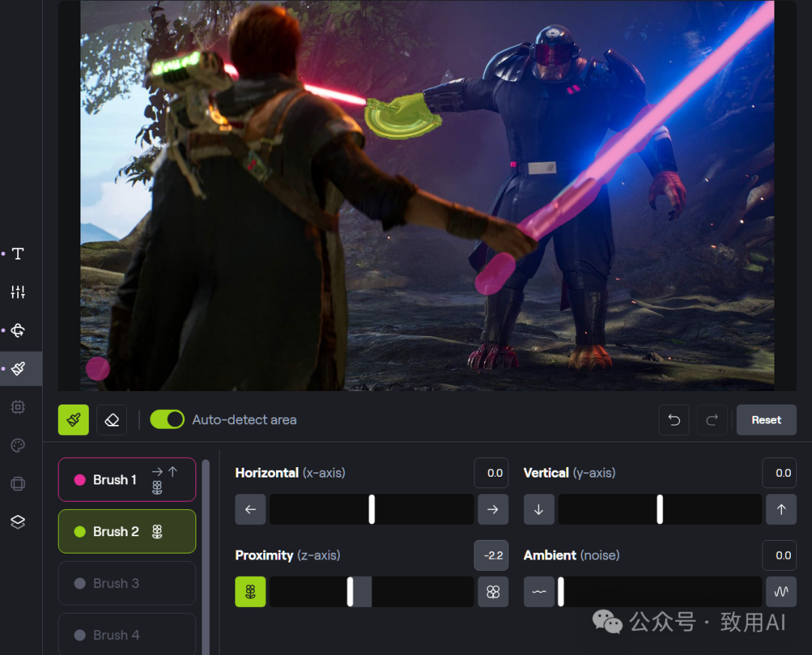This screenshot has height=655, width=812.
Task: Open the layers stack sidebar icon
Action: 18,522
